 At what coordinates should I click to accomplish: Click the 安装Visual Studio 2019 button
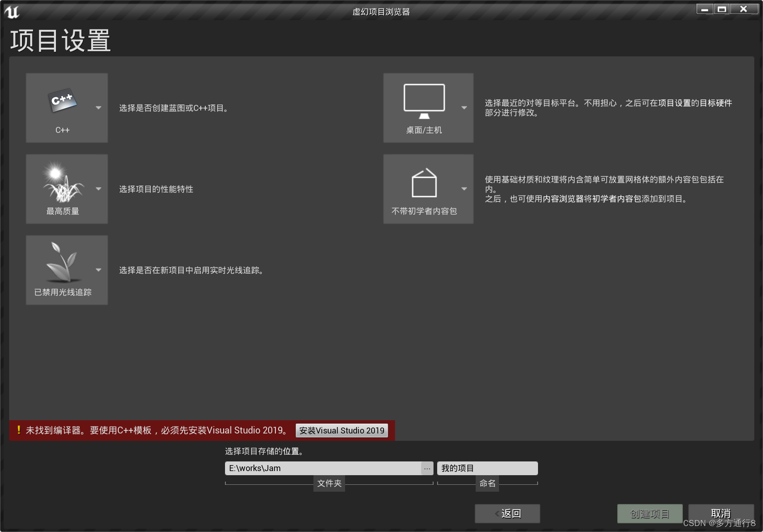click(342, 430)
